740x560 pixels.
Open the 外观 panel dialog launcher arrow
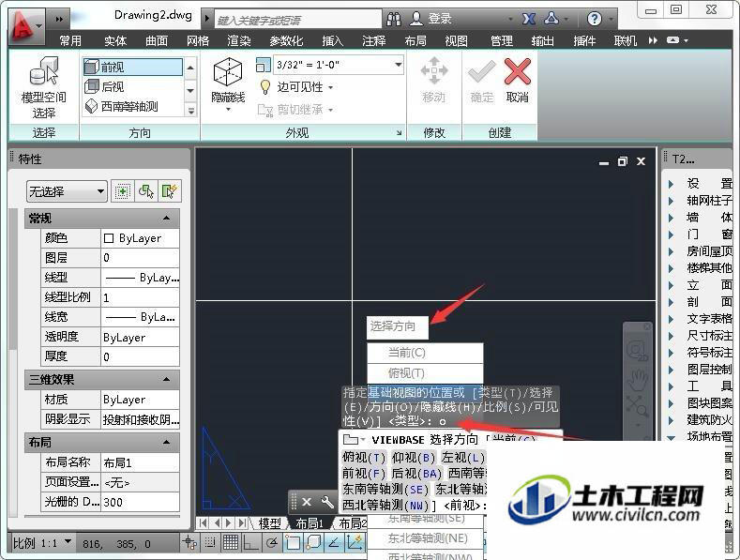400,133
